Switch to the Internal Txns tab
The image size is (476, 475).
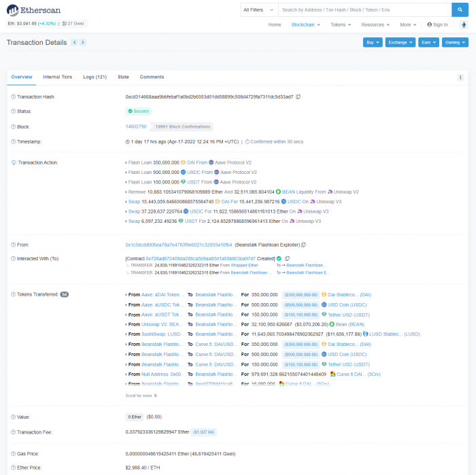57,77
